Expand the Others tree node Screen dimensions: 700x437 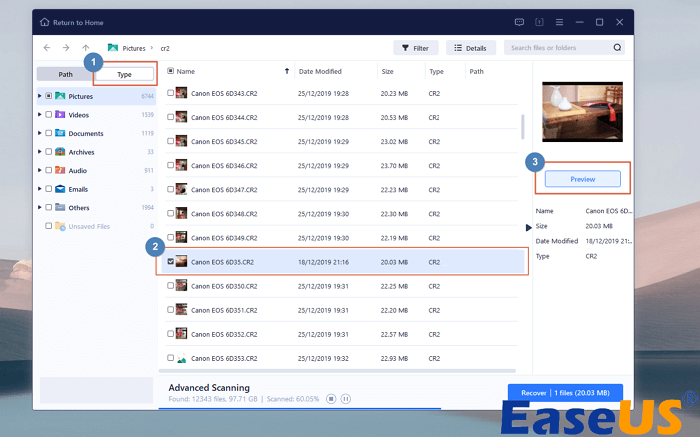pos(40,208)
